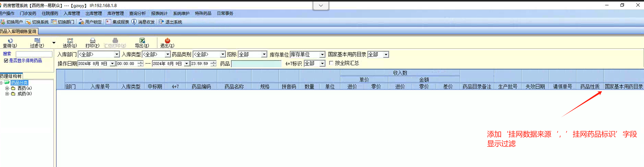Open the 查询分析 menu

[x=138, y=13]
